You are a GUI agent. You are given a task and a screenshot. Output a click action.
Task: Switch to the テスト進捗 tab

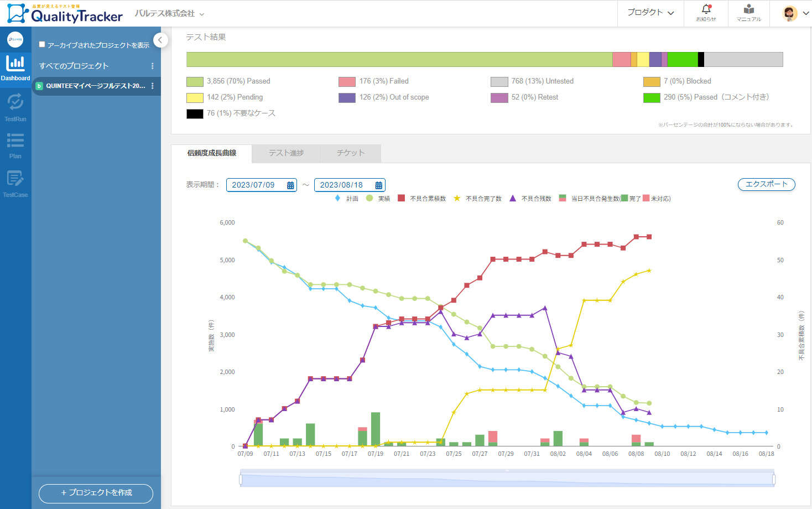(x=286, y=153)
